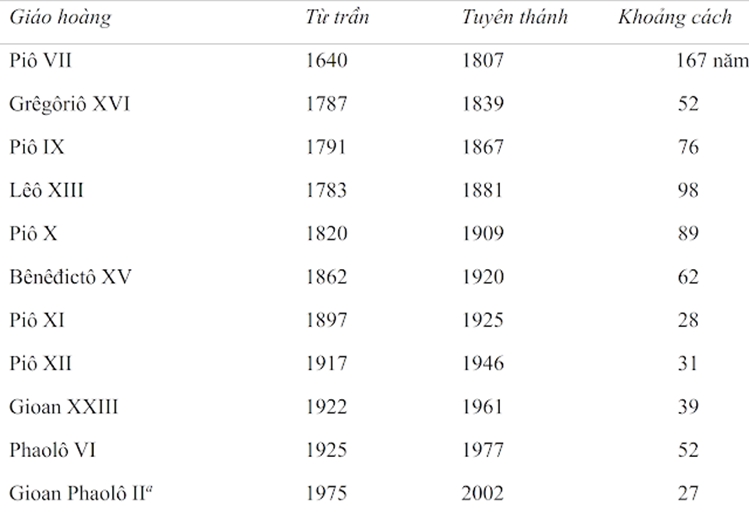Select the canonization year 1909 cell

point(483,234)
